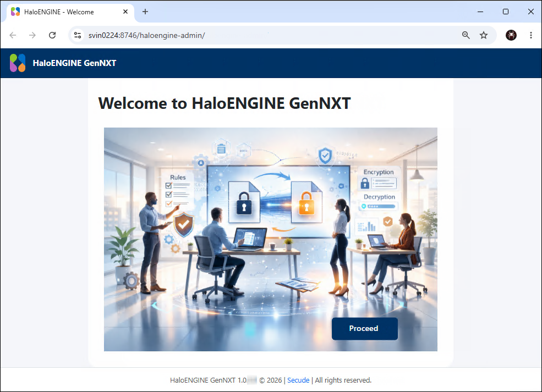Close the browser window
Viewport: 542px width, 392px height.
(x=531, y=12)
